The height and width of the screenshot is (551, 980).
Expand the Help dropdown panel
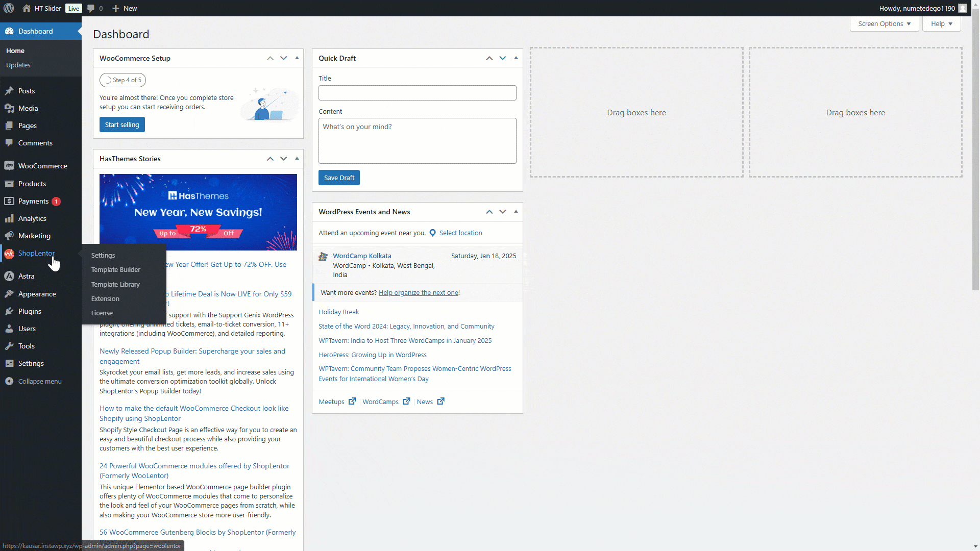(941, 23)
